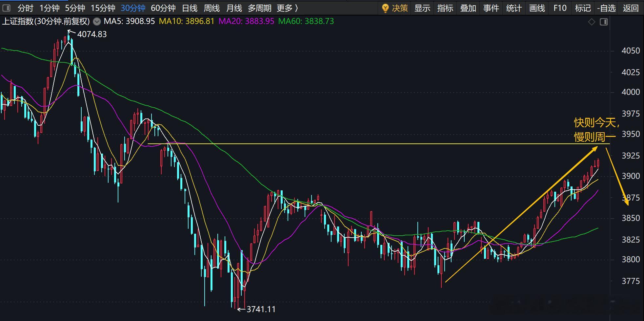Select the 30分钟 period tab
Viewport: 644px width, 321px height.
click(133, 8)
